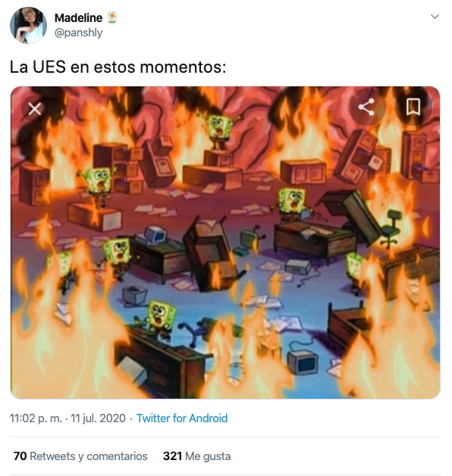Click the computer monitor on the blue floor
Image resolution: width=452 pixels, height=476 pixels.
click(303, 362)
